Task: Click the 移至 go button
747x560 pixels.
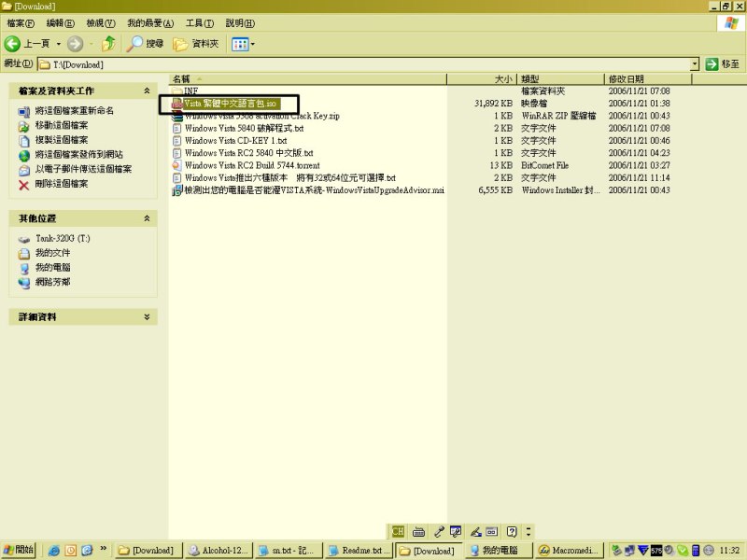Action: tap(723, 63)
